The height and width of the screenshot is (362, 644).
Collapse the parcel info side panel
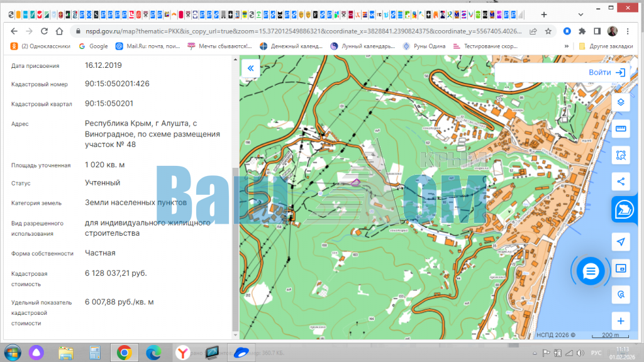point(250,68)
